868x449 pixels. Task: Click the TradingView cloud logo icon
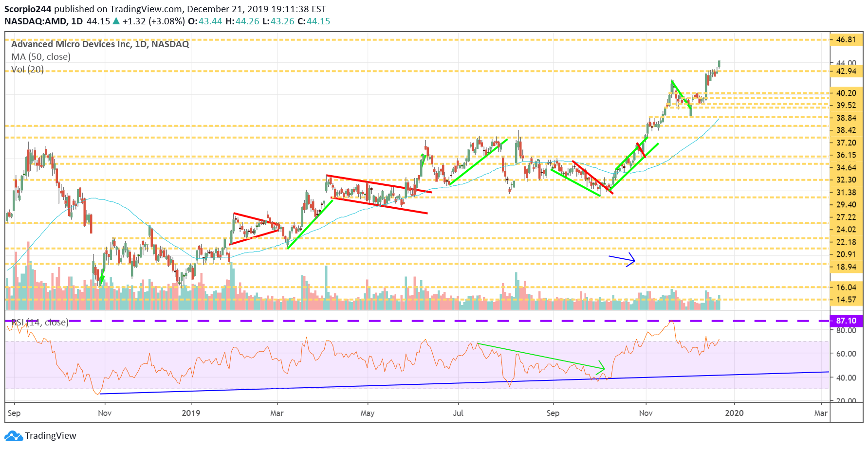click(x=14, y=436)
